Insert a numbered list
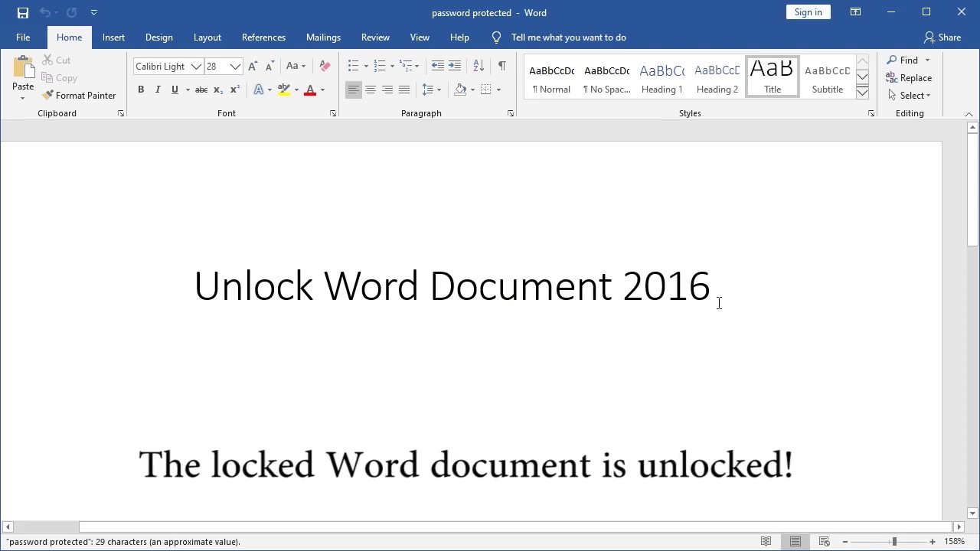This screenshot has height=551, width=980. click(x=380, y=67)
